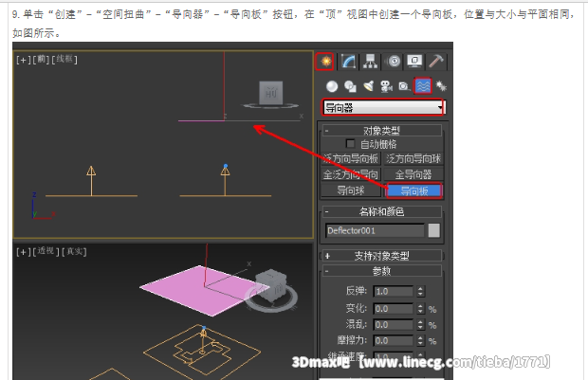Click the 变化 value field
This screenshot has width=588, height=380.
tap(393, 308)
